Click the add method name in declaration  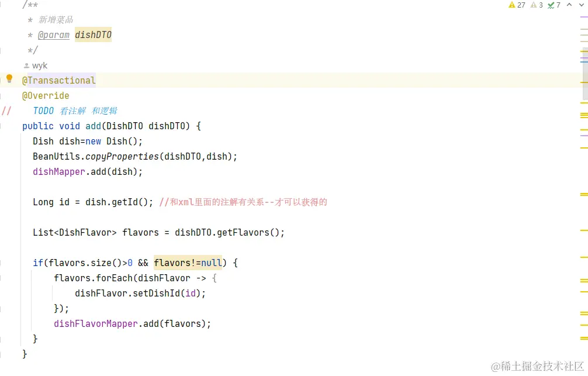93,126
